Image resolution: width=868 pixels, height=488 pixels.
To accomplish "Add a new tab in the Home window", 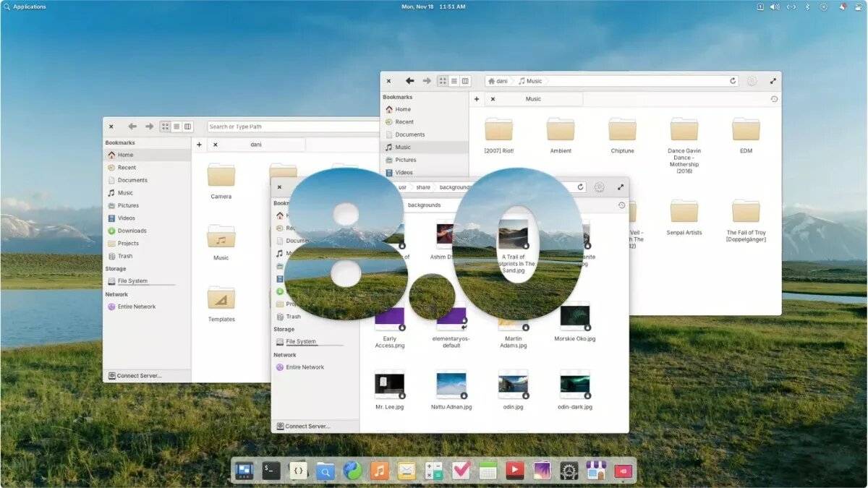I will [199, 145].
